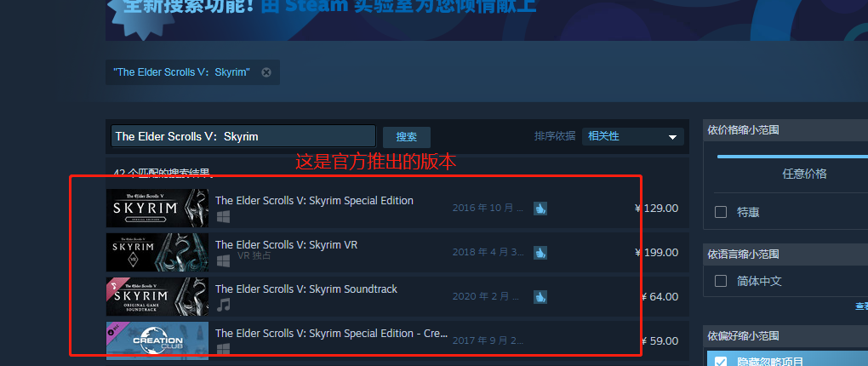
Task: Click the ¥ 64.00 price
Action: click(660, 297)
